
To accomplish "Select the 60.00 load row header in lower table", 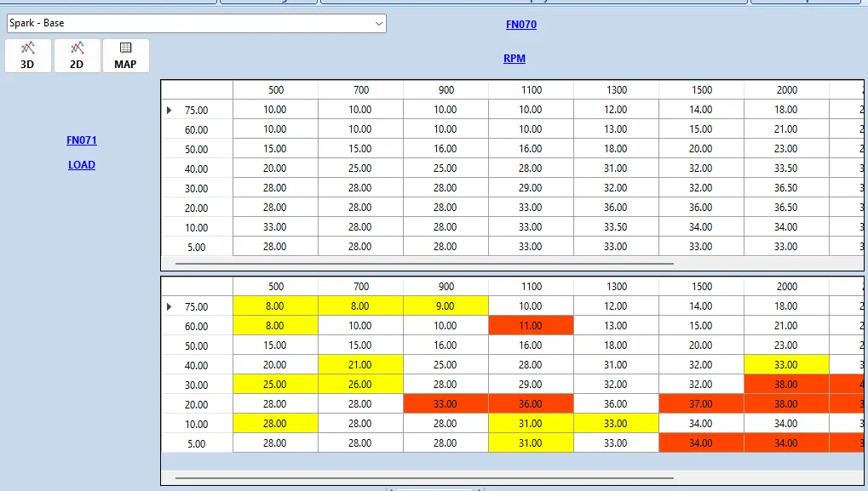I will 197,326.
